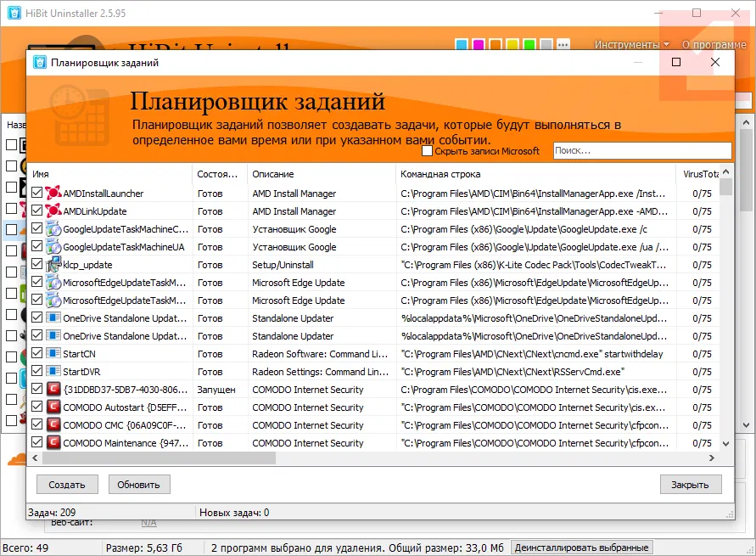
Task: Click main window scroll down arrow
Action: [747, 425]
